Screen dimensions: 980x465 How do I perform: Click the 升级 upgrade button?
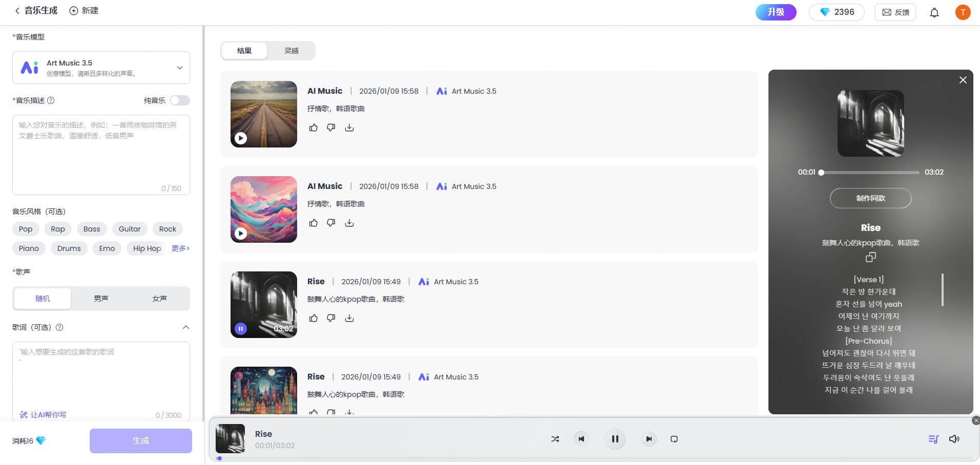[776, 12]
